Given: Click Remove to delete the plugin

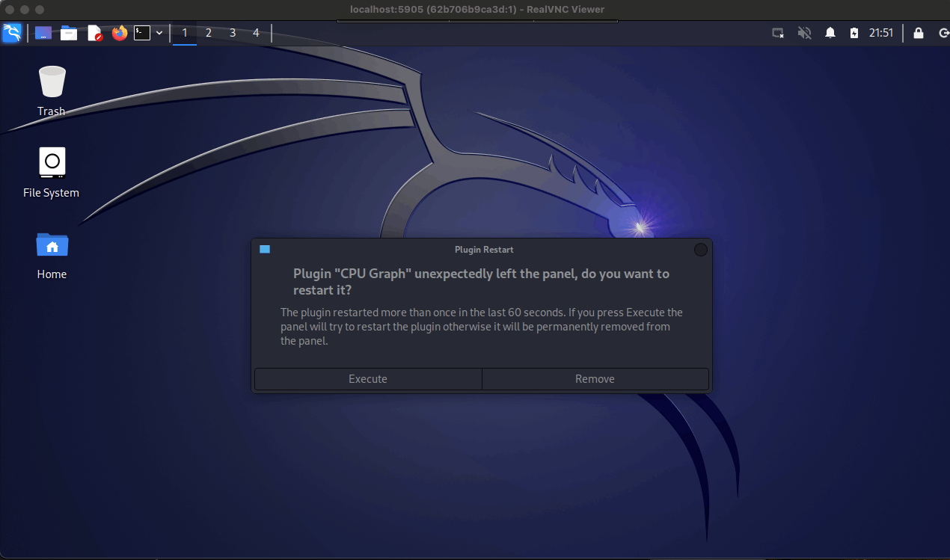Looking at the screenshot, I should tap(595, 379).
